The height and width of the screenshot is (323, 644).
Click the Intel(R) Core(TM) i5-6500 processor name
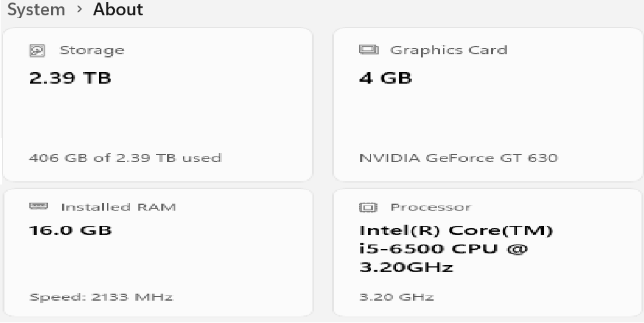pyautogui.click(x=456, y=248)
